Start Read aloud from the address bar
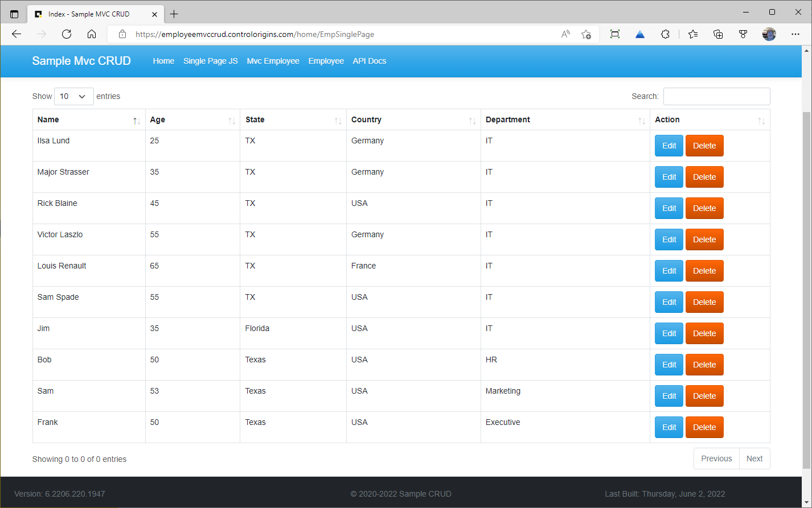 (565, 34)
